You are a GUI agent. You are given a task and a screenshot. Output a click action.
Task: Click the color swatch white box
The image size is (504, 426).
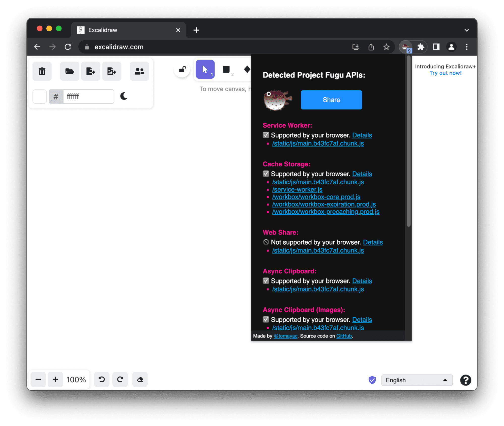coord(40,96)
